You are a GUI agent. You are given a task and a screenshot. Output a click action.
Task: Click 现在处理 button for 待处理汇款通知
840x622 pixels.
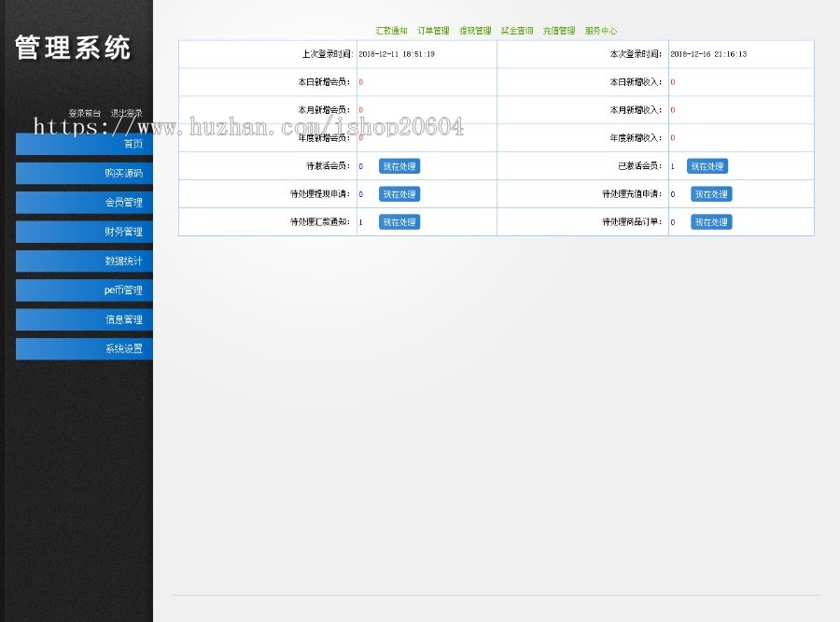399,222
